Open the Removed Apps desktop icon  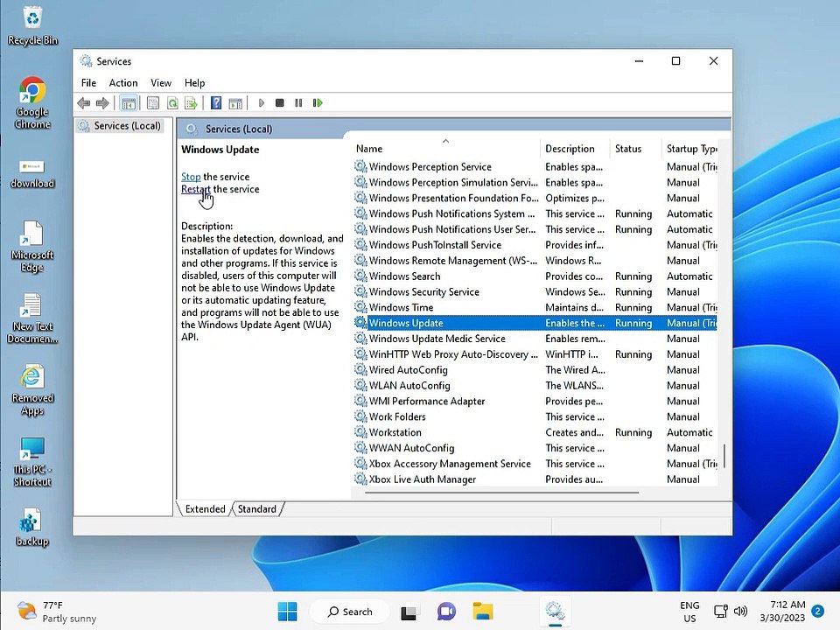coord(32,390)
